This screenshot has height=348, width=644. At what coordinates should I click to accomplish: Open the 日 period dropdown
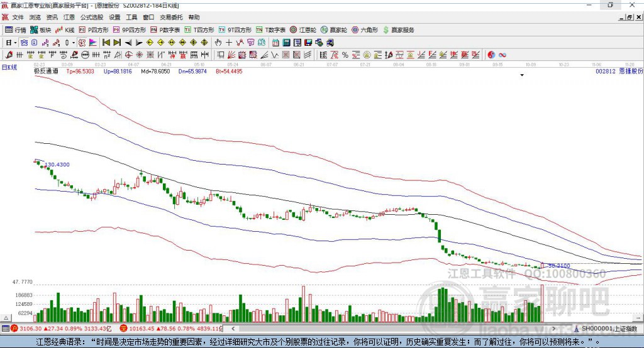[x=11, y=43]
